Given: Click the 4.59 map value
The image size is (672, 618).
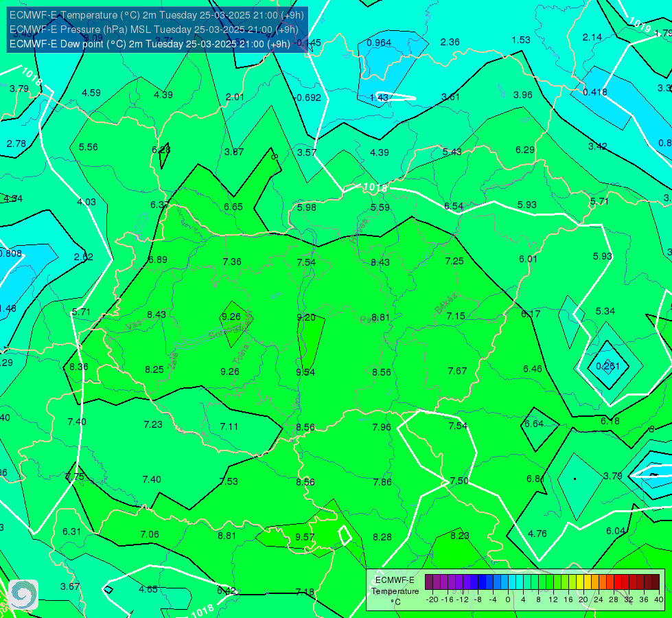Looking at the screenshot, I should (91, 93).
